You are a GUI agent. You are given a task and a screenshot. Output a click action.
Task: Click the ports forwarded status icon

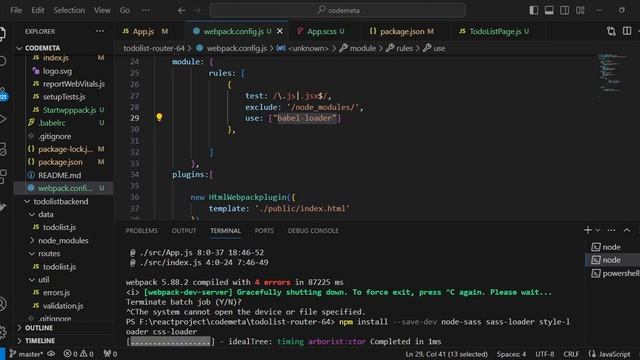(x=110, y=354)
